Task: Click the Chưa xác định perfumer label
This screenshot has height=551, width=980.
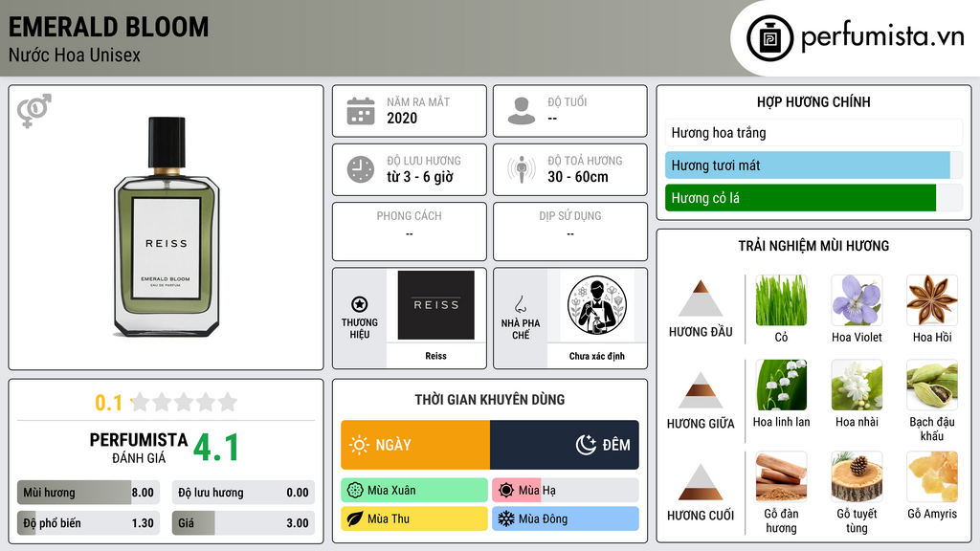Action: [x=597, y=356]
